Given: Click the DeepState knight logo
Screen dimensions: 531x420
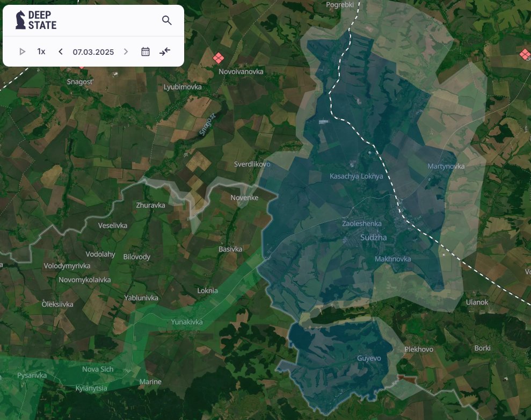Looking at the screenshot, I should click(20, 20).
